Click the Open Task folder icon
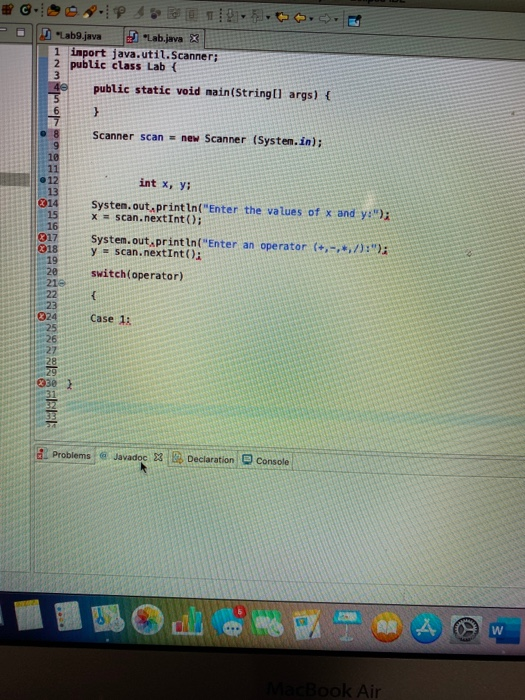The image size is (525, 700). pyautogui.click(x=71, y=11)
